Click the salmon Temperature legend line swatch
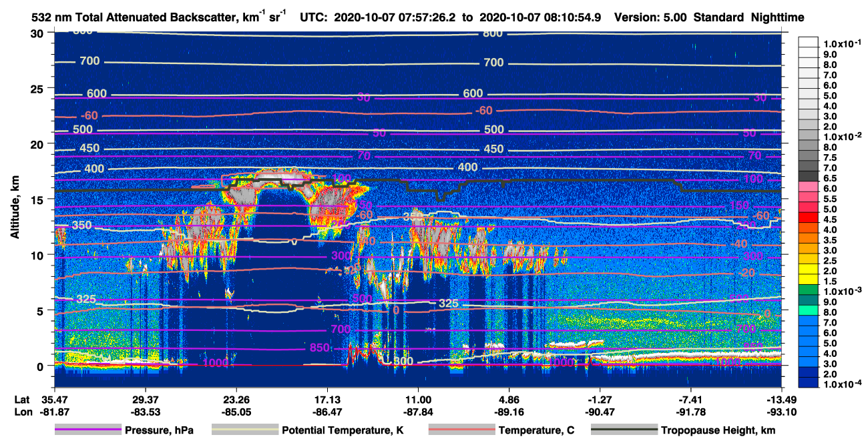 (x=461, y=430)
